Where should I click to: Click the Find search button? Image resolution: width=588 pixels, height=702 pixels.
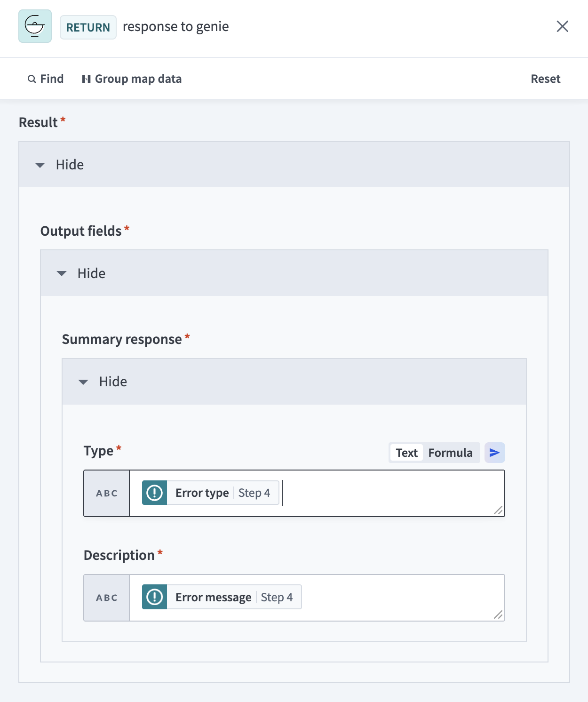[46, 79]
